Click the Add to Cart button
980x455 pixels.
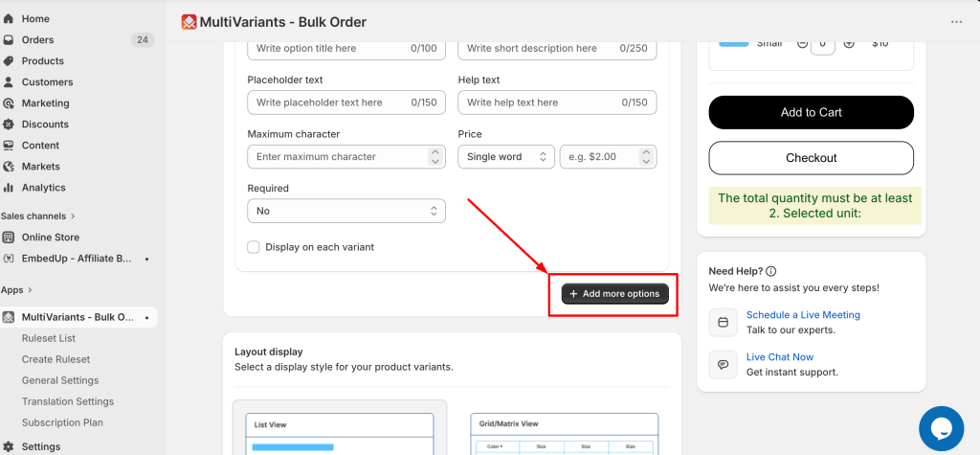(812, 113)
